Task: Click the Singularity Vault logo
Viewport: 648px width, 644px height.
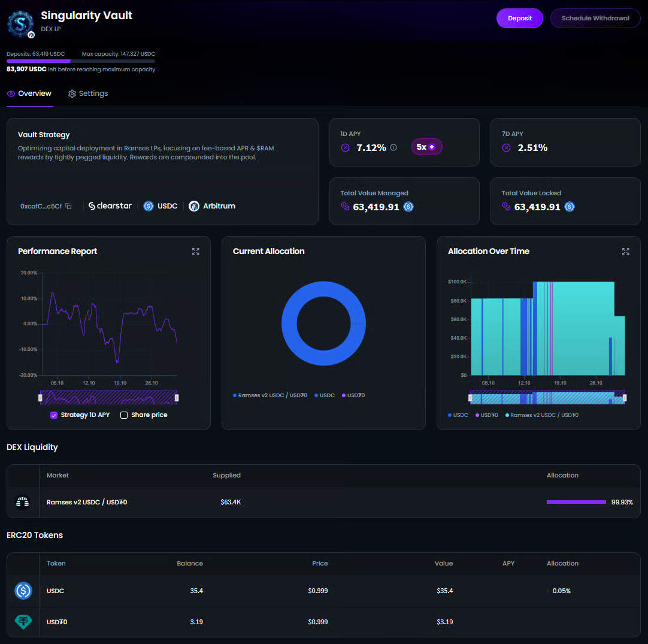Action: pyautogui.click(x=20, y=23)
